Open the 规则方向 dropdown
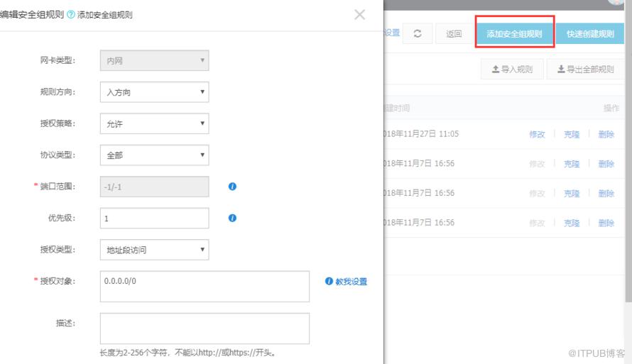Viewport: 632px width, 364px height. point(154,92)
